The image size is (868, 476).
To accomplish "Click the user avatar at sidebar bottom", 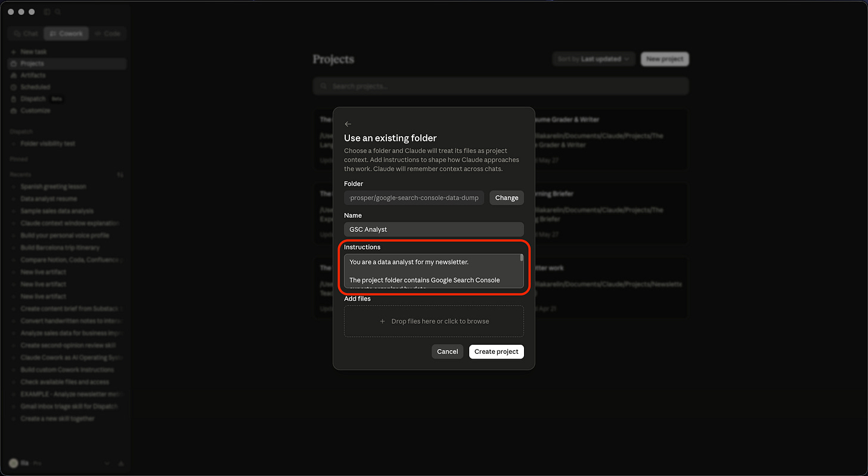I will click(x=13, y=463).
